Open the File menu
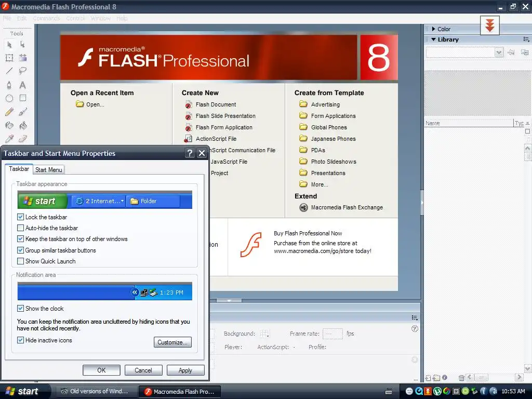532x399 pixels. pyautogui.click(x=7, y=18)
